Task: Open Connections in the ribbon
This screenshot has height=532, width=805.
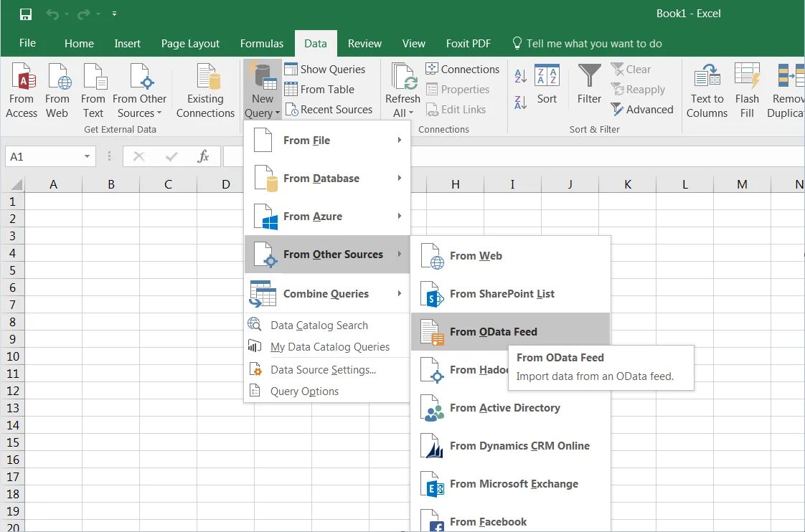Action: (463, 70)
